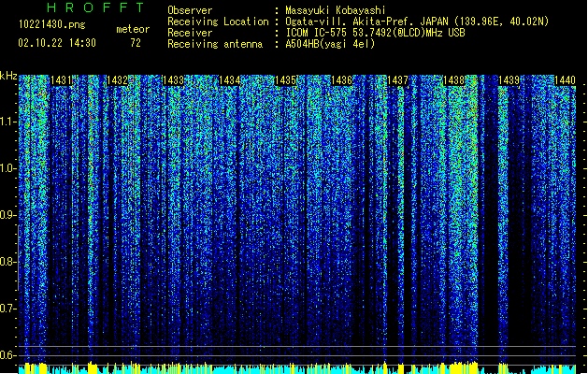Click observer name Masayuki Kobayashi
Image resolution: width=588 pixels, height=374 pixels.
coord(336,10)
